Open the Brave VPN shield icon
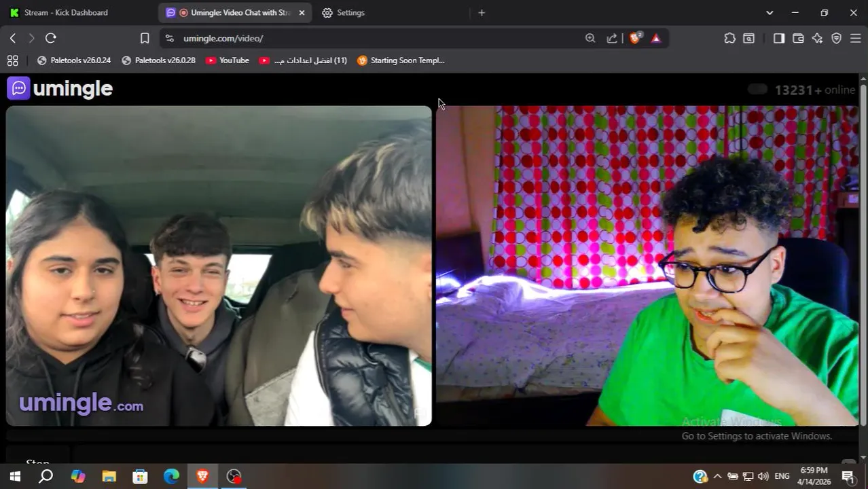868x489 pixels. [x=837, y=38]
